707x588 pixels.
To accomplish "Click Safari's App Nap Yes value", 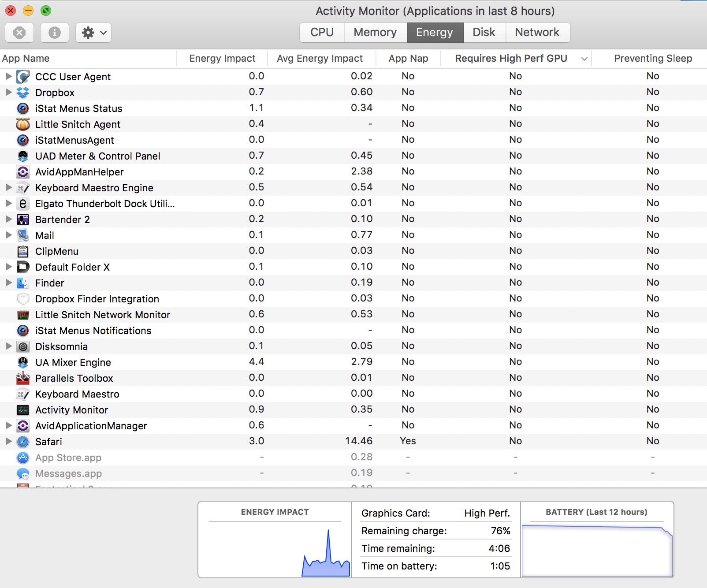I will (x=408, y=441).
